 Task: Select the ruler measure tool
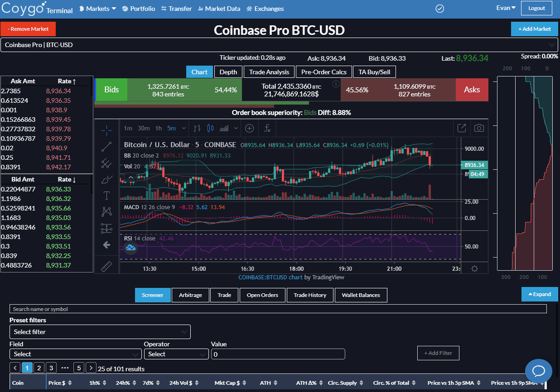[x=107, y=267]
